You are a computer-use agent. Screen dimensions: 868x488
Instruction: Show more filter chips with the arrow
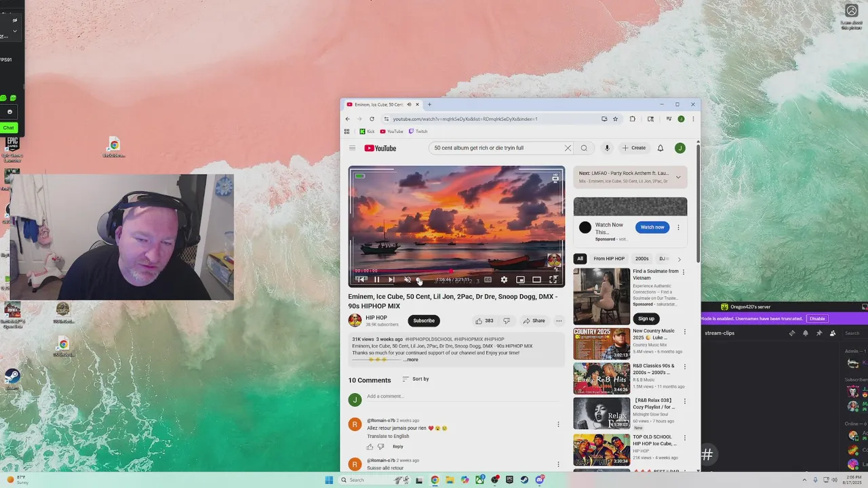(679, 259)
